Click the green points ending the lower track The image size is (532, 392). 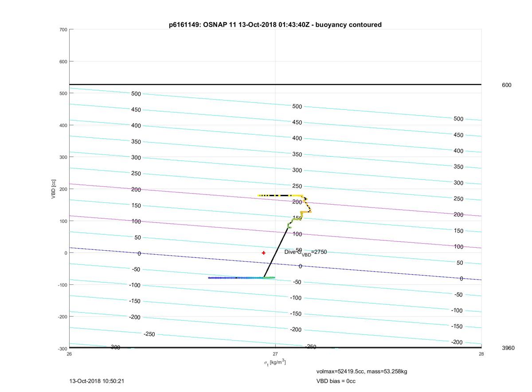pyautogui.click(x=269, y=278)
